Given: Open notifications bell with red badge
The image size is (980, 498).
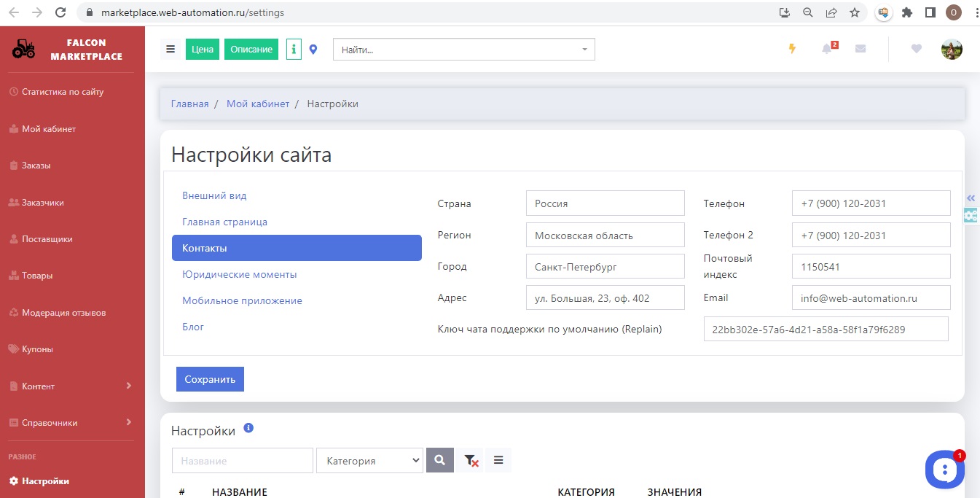Looking at the screenshot, I should point(827,49).
